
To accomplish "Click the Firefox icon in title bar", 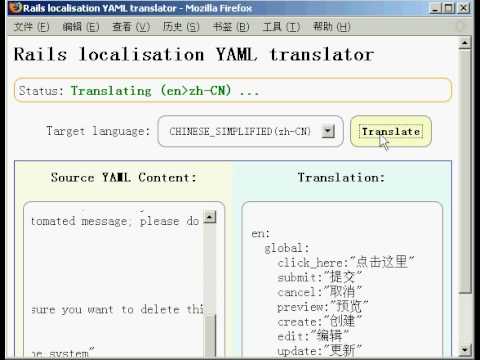I will tap(15, 8).
